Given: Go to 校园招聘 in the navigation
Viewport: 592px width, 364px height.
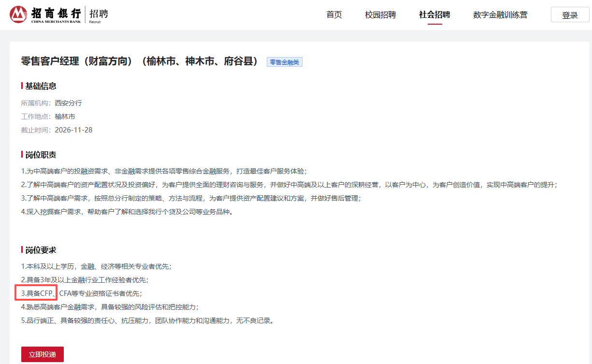Looking at the screenshot, I should pyautogui.click(x=380, y=15).
